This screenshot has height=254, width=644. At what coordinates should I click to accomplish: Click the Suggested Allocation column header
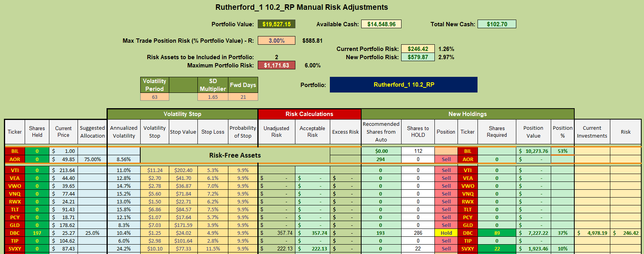click(92, 132)
